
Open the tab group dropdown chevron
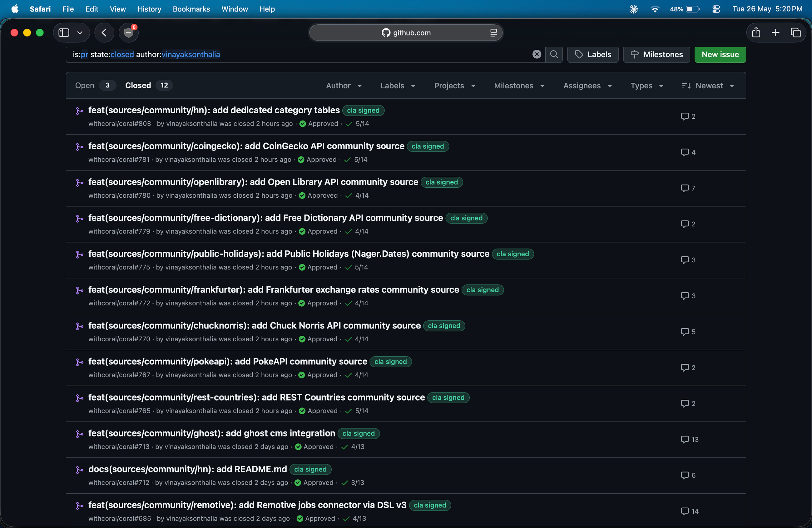(x=80, y=33)
